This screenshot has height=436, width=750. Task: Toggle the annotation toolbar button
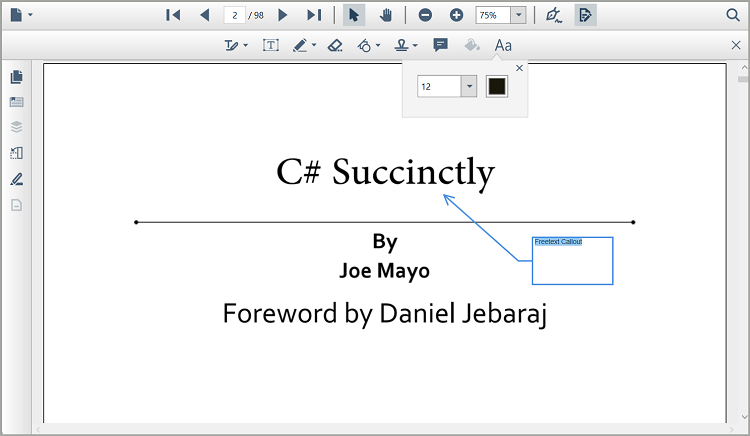pyautogui.click(x=585, y=15)
